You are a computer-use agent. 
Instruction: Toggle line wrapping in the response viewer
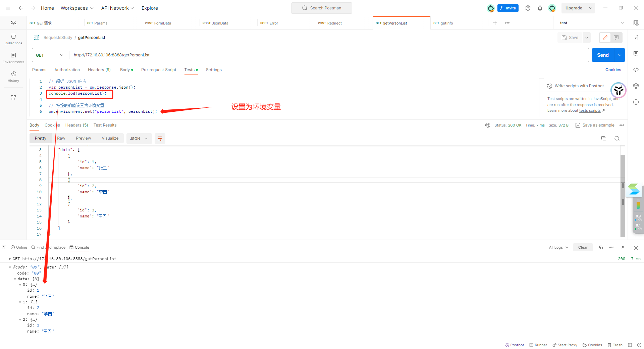coord(160,138)
